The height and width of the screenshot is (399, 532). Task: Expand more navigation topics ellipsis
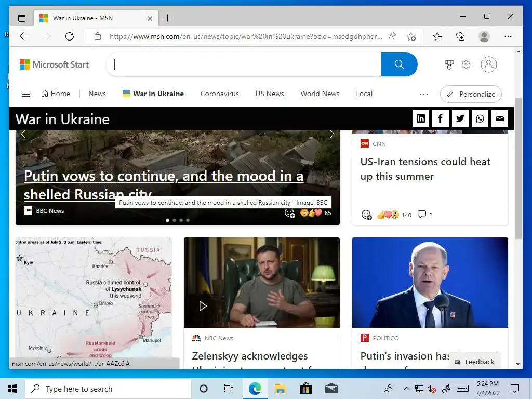click(424, 95)
